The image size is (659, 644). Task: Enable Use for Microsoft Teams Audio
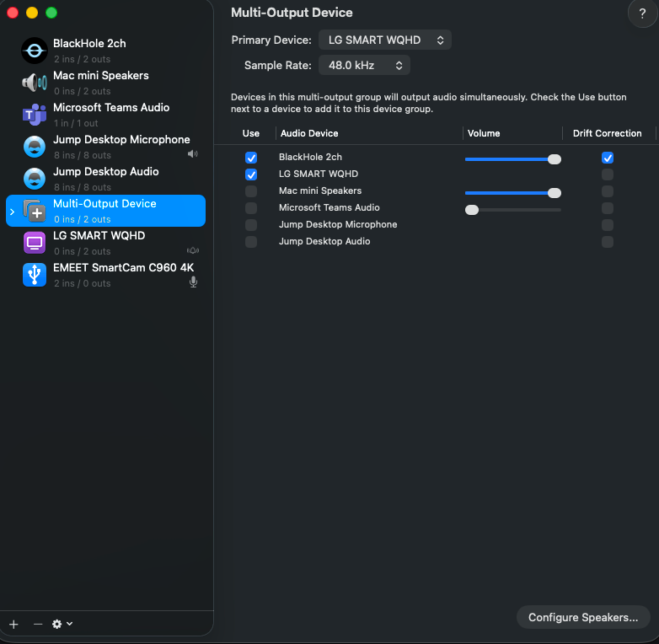251,208
